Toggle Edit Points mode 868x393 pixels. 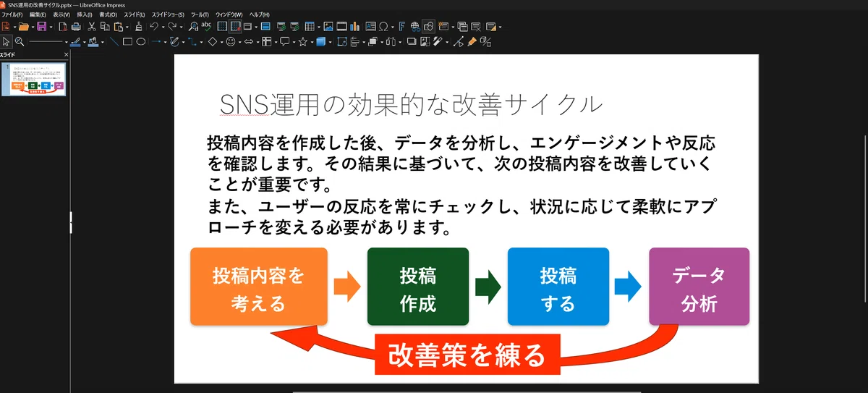[x=459, y=41]
